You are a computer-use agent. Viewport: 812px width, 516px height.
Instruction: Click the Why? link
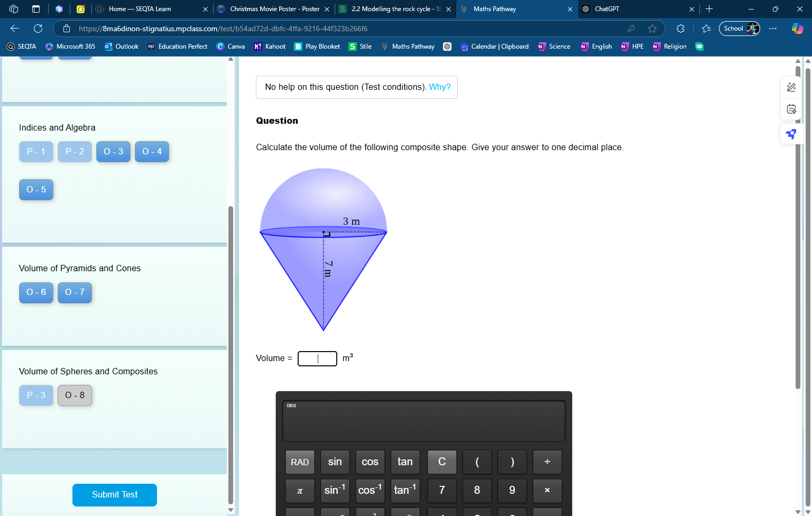click(x=440, y=87)
